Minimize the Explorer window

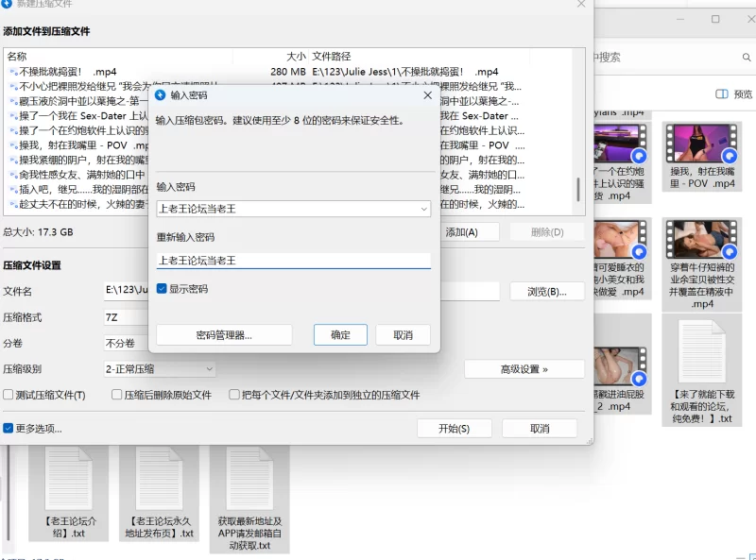coord(680,19)
